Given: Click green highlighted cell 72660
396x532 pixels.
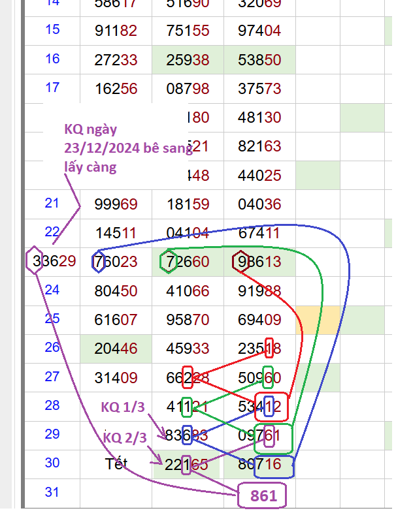Looking at the screenshot, I should point(188,262).
